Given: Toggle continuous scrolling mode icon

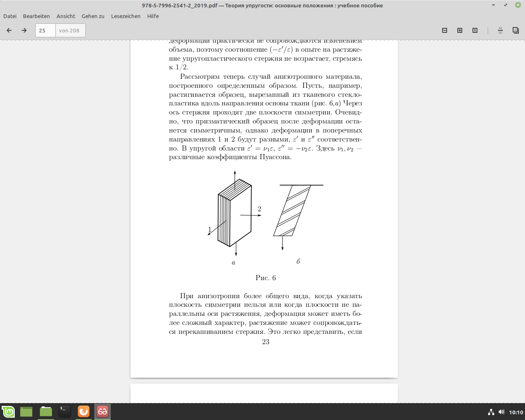Looking at the screenshot, I should coord(500,30).
